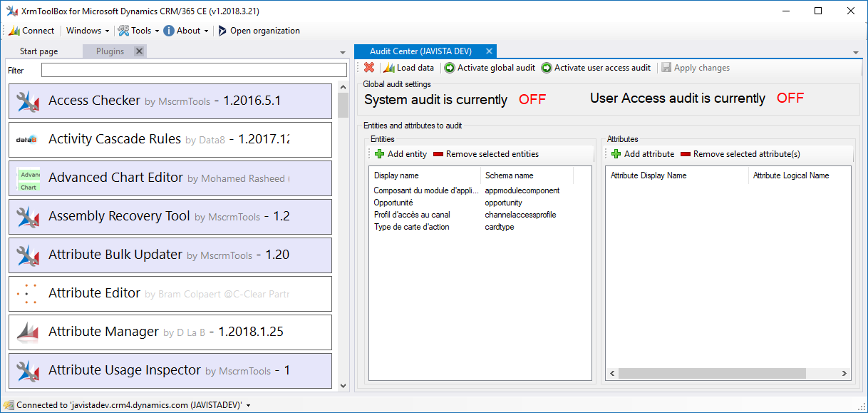Select the Attribute Editor plugin title
The height and width of the screenshot is (413, 868).
pos(94,293)
